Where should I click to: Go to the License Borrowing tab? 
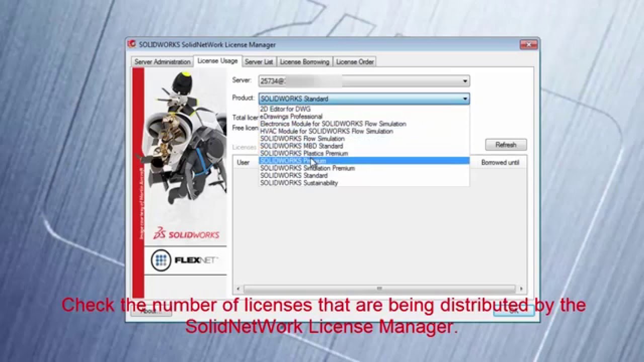coord(304,62)
